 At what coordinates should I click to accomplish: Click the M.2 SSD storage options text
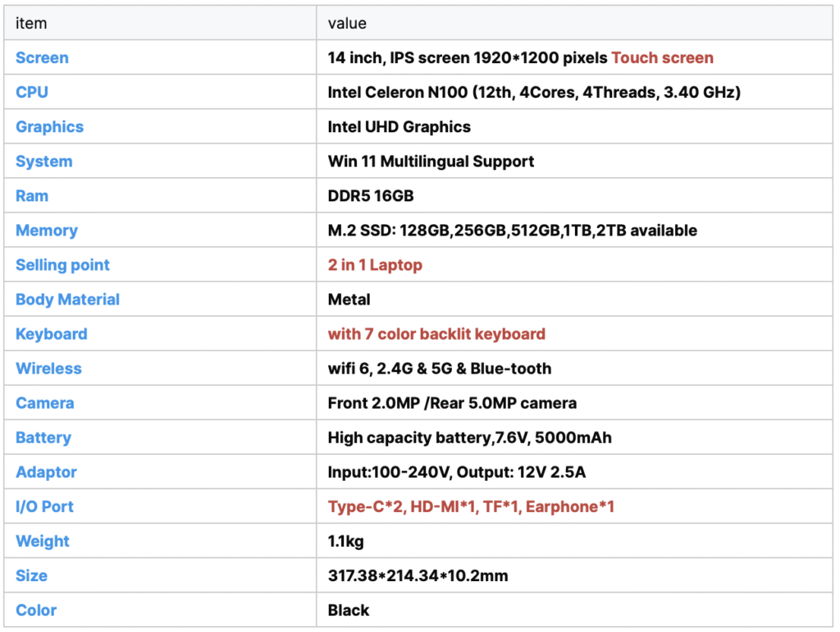point(512,231)
